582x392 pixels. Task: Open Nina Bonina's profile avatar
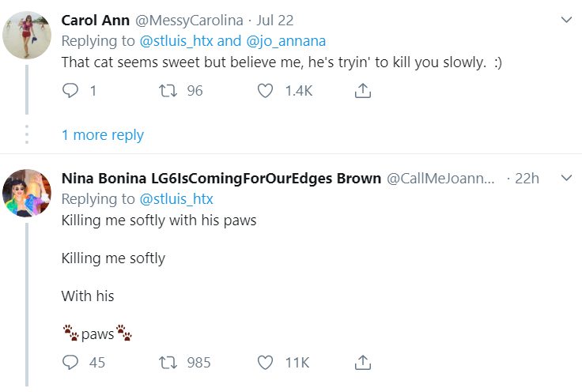(28, 193)
